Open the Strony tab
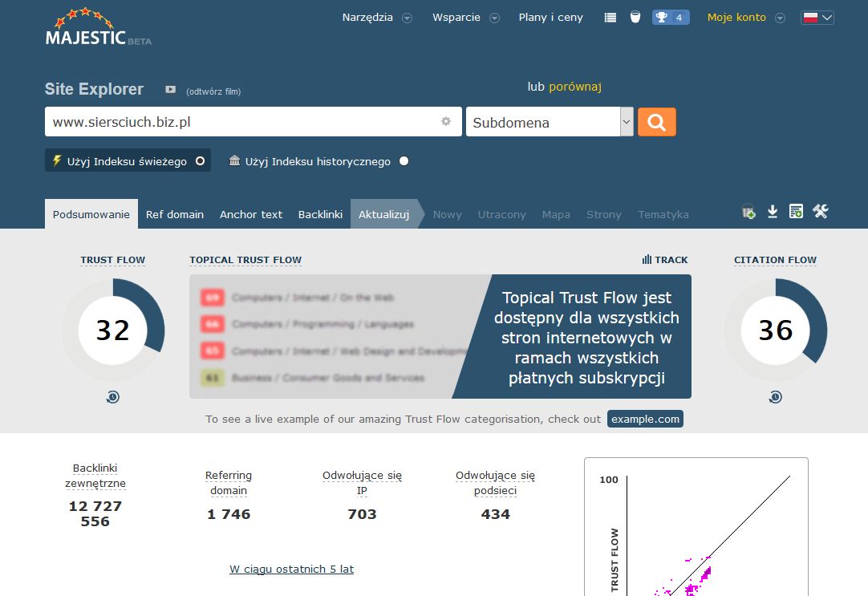Image resolution: width=868 pixels, height=596 pixels. [604, 214]
